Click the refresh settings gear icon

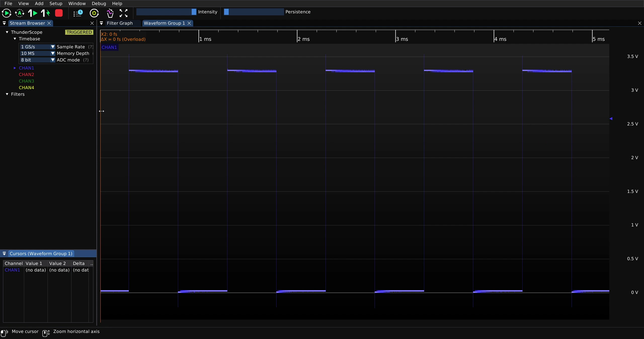pyautogui.click(x=94, y=13)
